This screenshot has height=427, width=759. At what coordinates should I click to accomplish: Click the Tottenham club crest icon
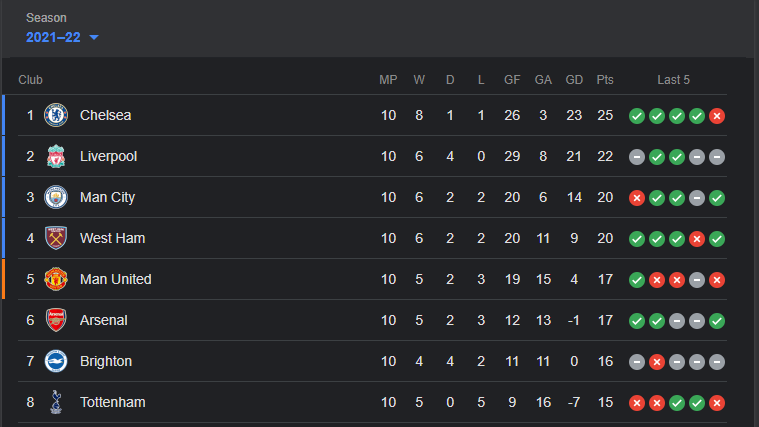pos(56,402)
